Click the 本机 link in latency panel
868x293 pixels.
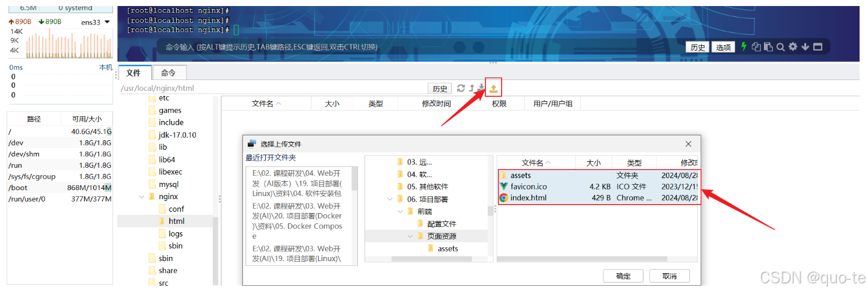105,67
